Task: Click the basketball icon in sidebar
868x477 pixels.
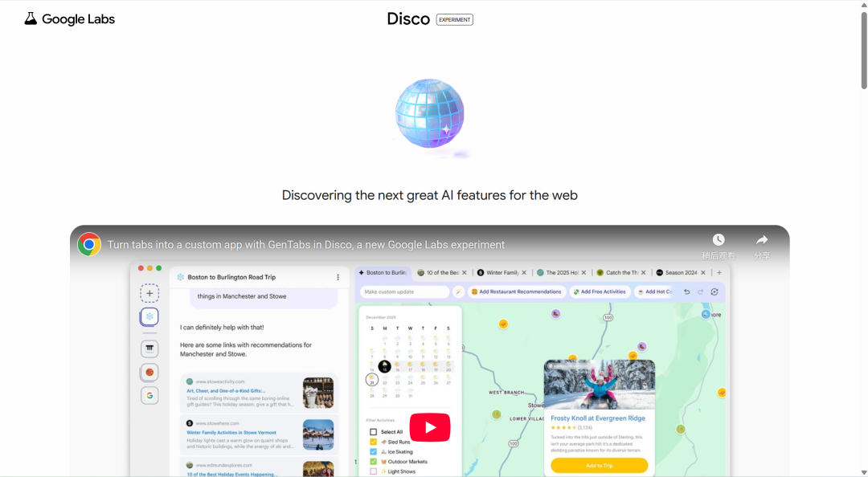Action: point(149,372)
